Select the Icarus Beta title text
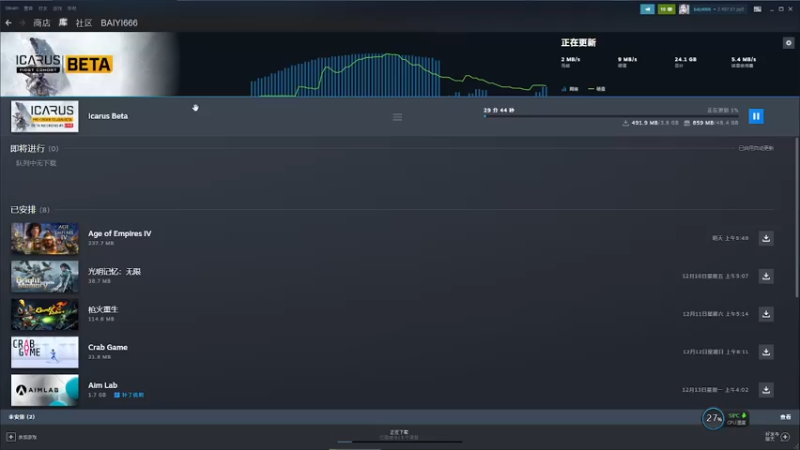800x450 pixels. pos(108,116)
